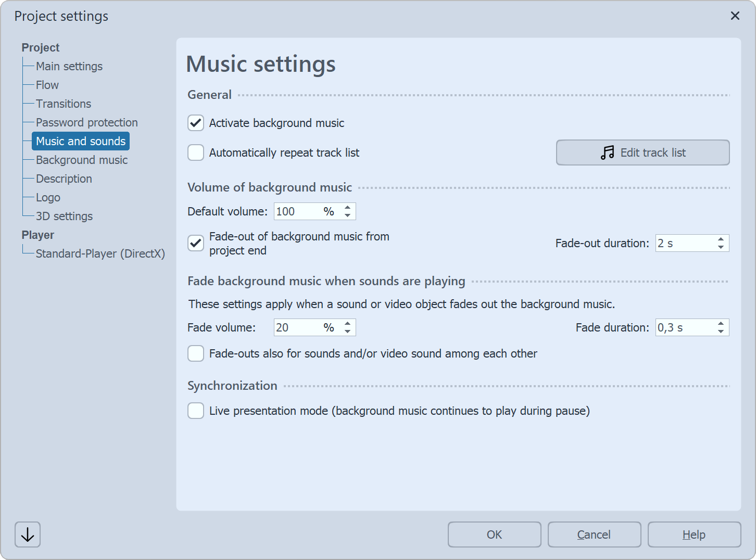Click the downward arrow icon at bottom left

(27, 534)
